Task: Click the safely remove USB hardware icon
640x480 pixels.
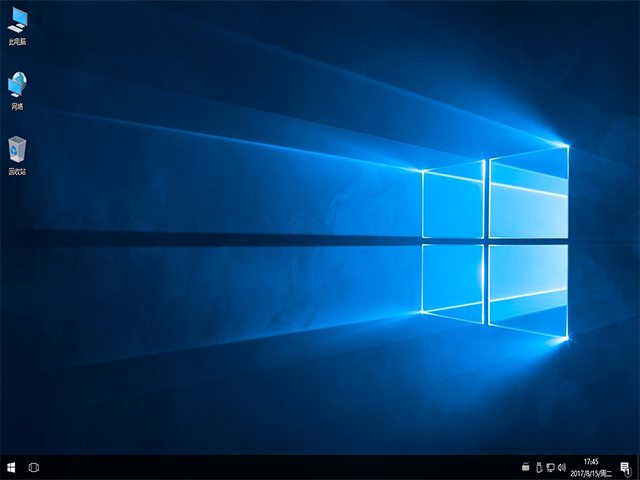Action: pyautogui.click(x=538, y=467)
